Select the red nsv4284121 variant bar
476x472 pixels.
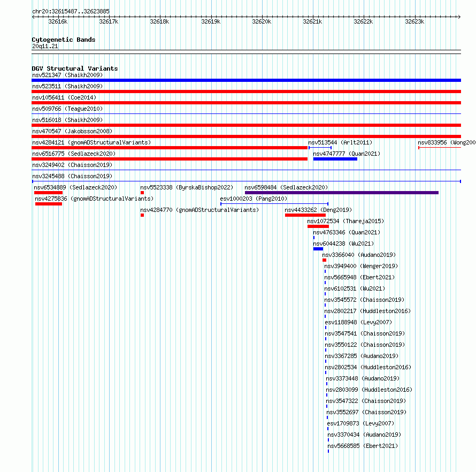pyautogui.click(x=170, y=148)
